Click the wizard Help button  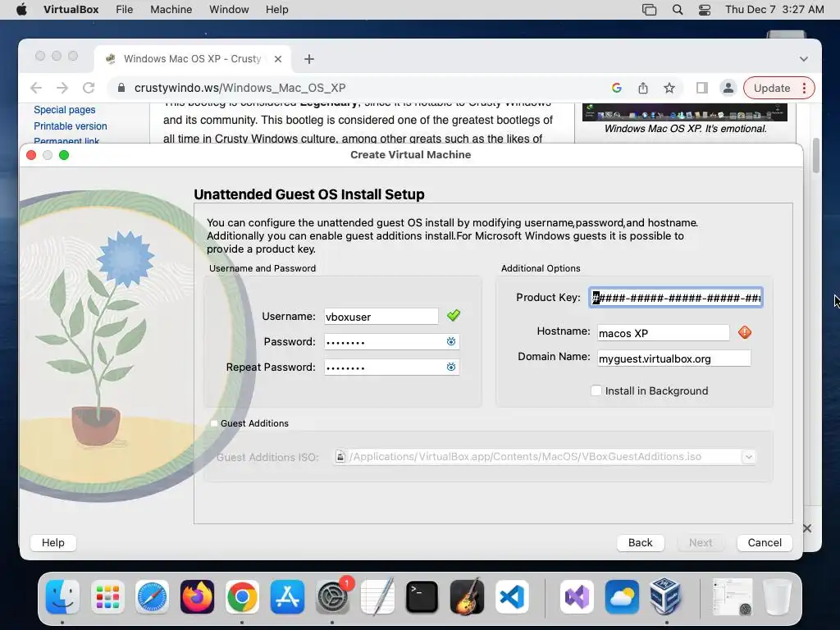point(53,543)
